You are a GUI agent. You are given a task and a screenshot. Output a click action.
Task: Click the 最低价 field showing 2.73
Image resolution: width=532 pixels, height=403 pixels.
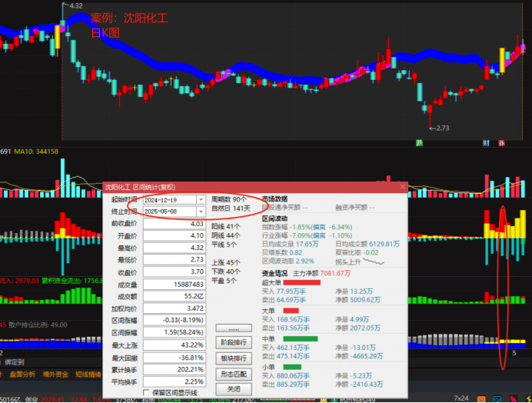(175, 260)
